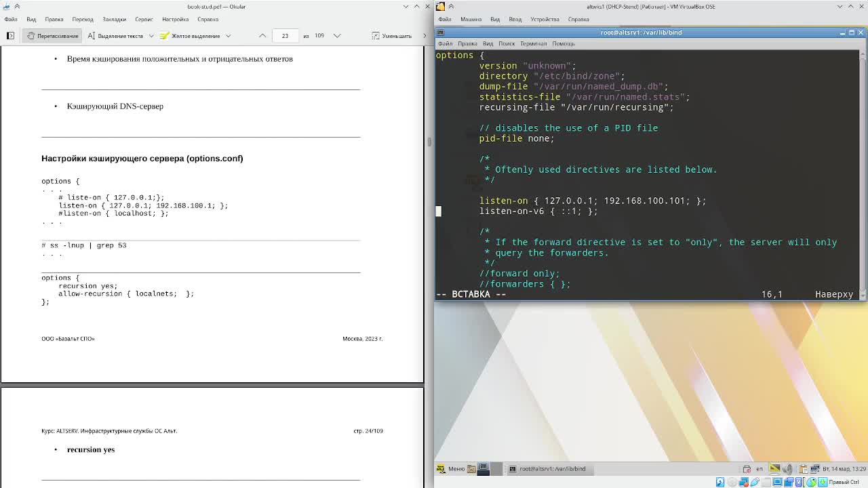Viewport: 868px width, 488px height.
Task: Click VirtualBox mouse integration status icon
Action: point(811,482)
